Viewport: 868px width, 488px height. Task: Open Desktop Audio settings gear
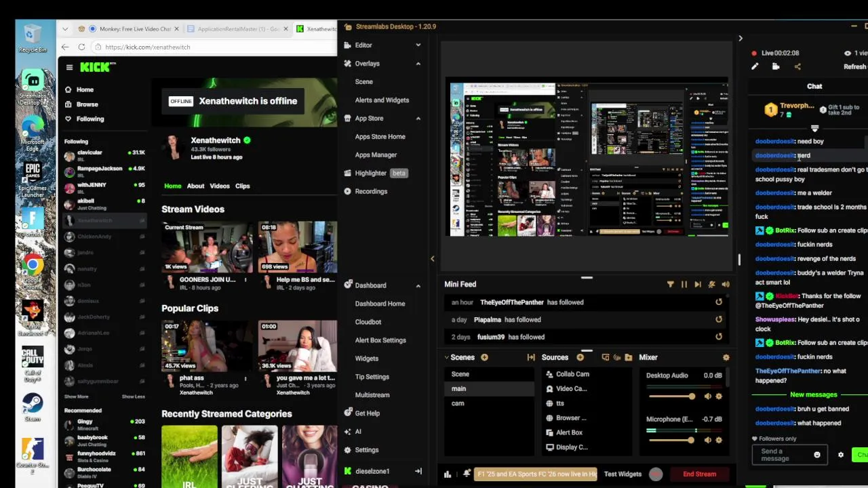pos(719,396)
